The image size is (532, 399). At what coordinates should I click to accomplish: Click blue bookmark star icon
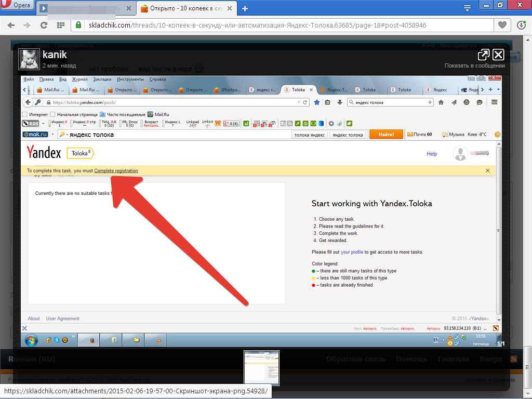point(317,102)
